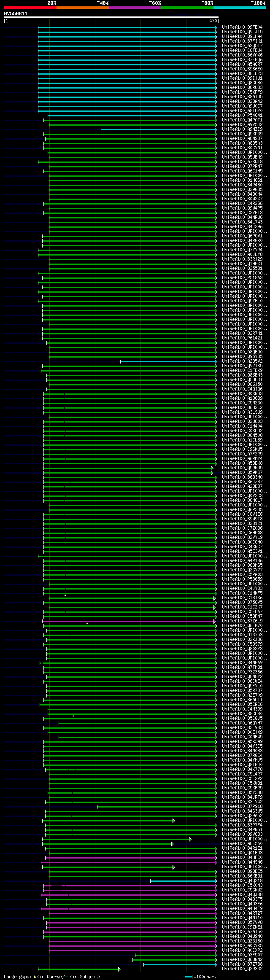This screenshot has height=980, width=270.
Task: Click the =100char. scale legend
Action: click(x=201, y=977)
